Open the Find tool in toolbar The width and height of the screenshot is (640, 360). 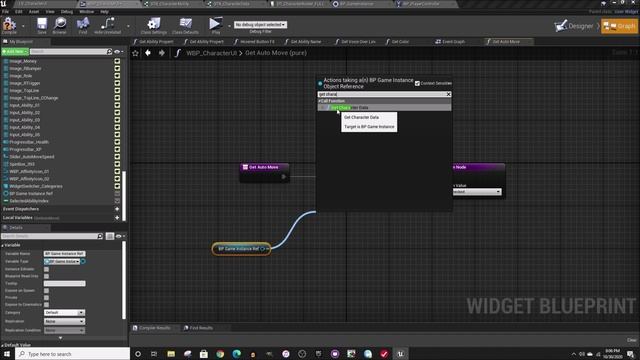(x=83, y=25)
